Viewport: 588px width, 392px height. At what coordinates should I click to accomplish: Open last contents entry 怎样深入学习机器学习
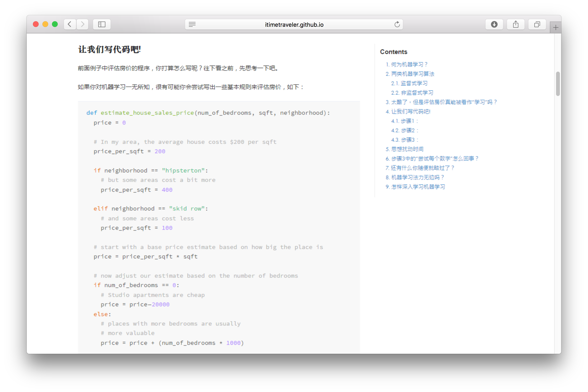click(x=415, y=187)
